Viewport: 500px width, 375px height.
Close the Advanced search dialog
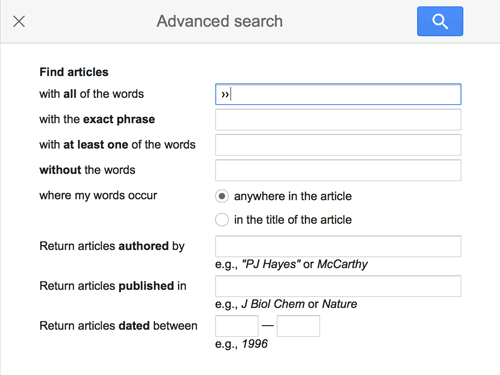19,22
